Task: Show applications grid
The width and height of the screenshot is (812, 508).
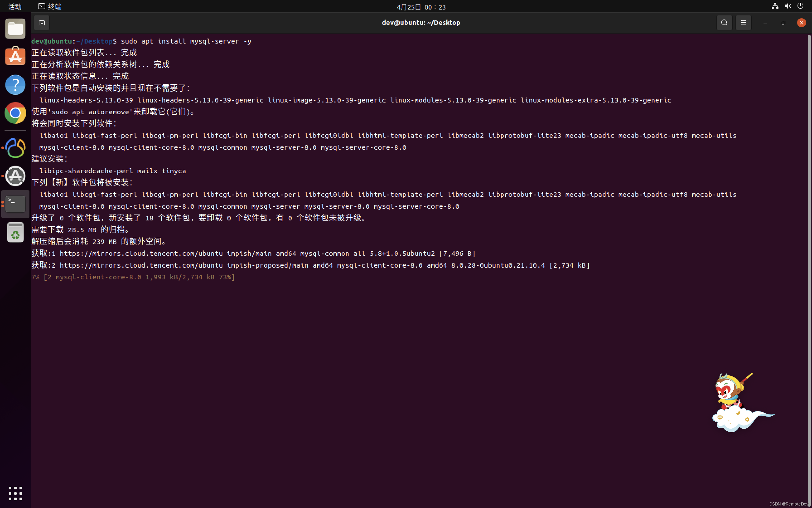Action: (15, 493)
